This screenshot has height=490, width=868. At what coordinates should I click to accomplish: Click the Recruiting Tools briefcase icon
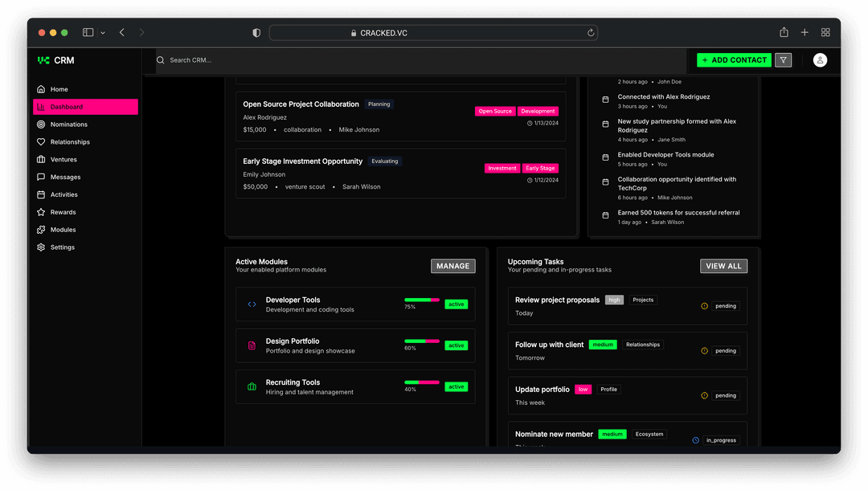(x=252, y=387)
